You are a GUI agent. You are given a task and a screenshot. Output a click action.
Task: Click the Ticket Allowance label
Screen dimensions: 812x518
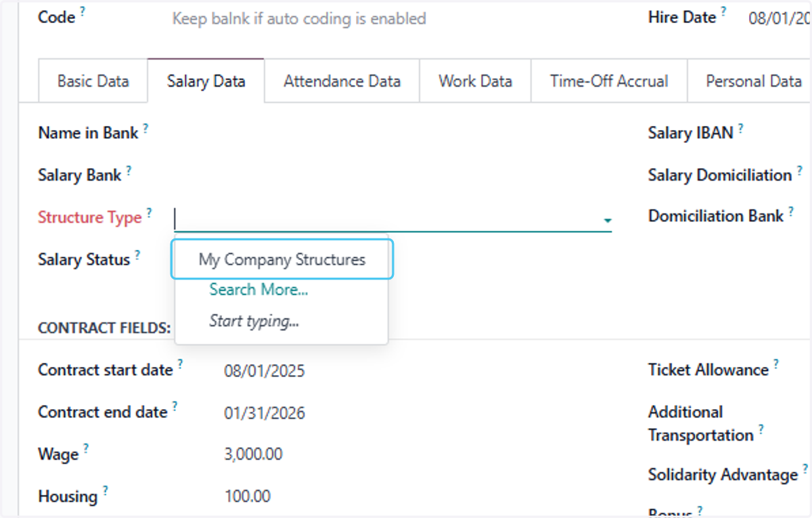[x=708, y=370]
